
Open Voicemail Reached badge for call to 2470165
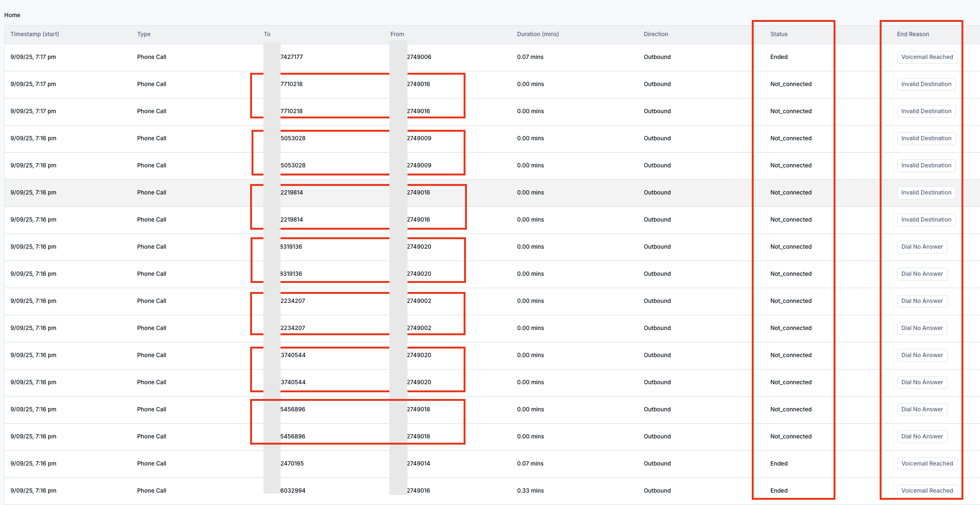[927, 464]
